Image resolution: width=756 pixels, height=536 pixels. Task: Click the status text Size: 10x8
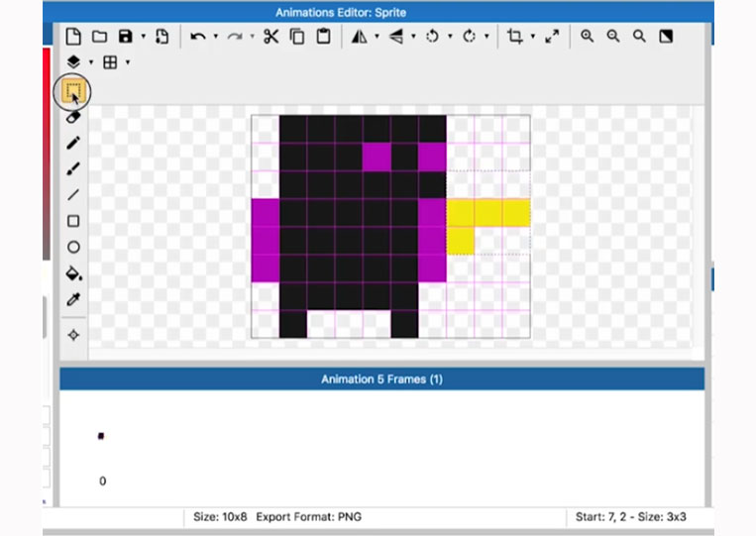pos(220,517)
